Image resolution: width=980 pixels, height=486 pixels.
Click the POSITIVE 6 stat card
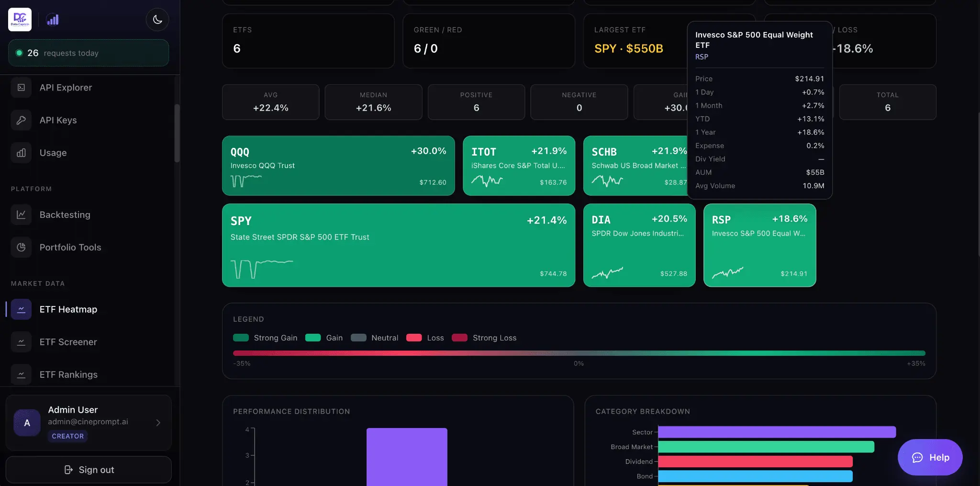point(477,102)
